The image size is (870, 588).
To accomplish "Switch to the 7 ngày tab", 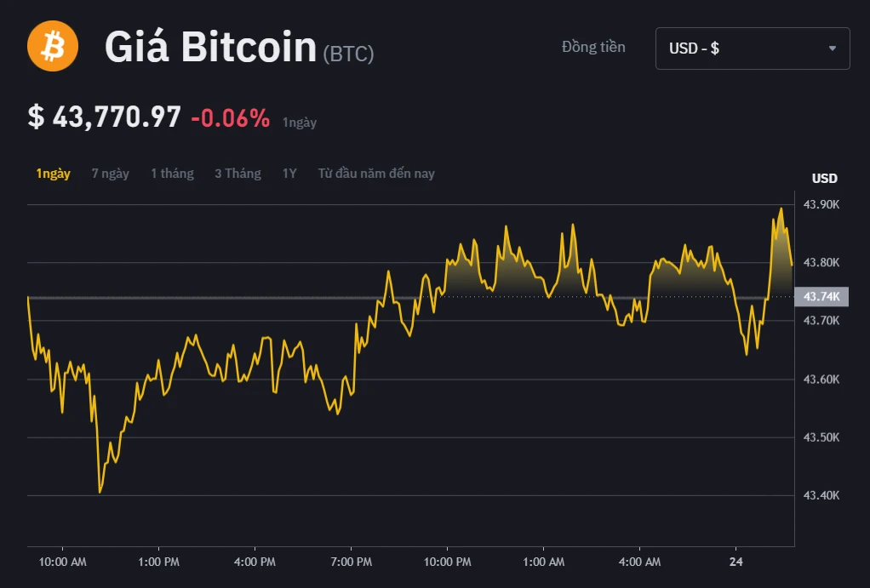I will (x=109, y=174).
